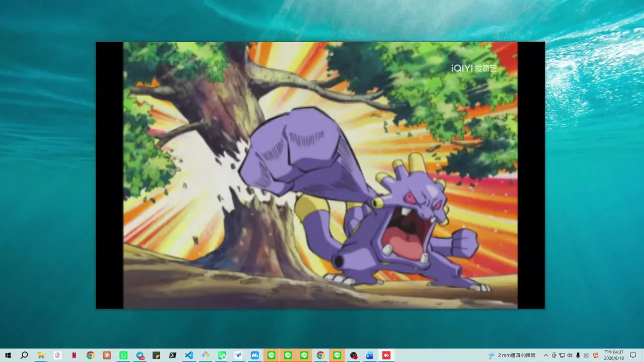This screenshot has width=644, height=362.
Task: Show hidden system tray icons
Action: 546,355
